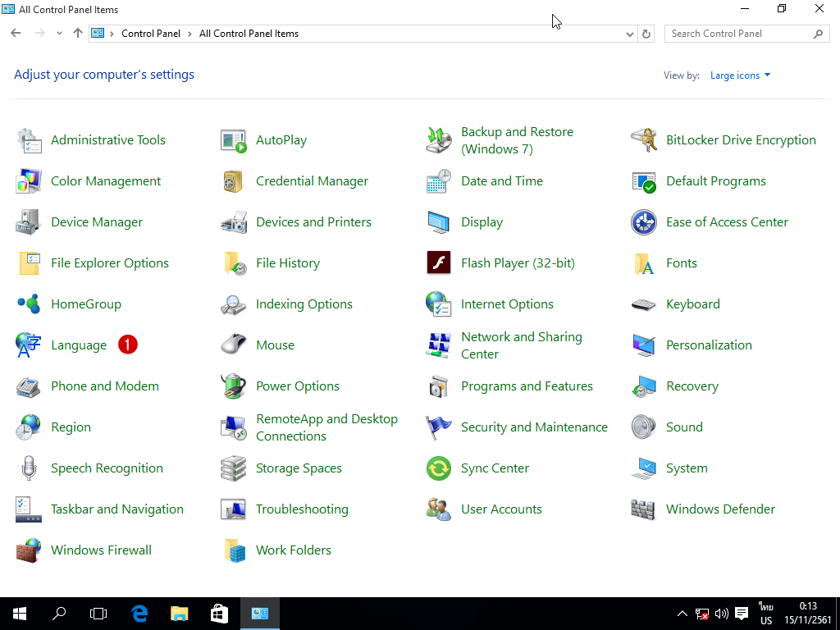Click the Flash Player (32-bit) icon

coord(439,263)
